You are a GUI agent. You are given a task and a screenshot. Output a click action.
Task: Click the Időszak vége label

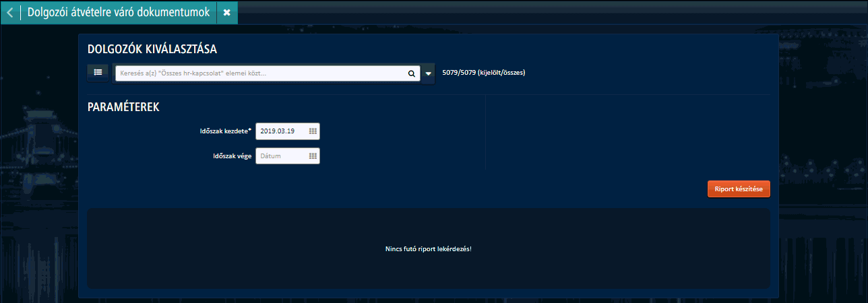[x=231, y=156]
